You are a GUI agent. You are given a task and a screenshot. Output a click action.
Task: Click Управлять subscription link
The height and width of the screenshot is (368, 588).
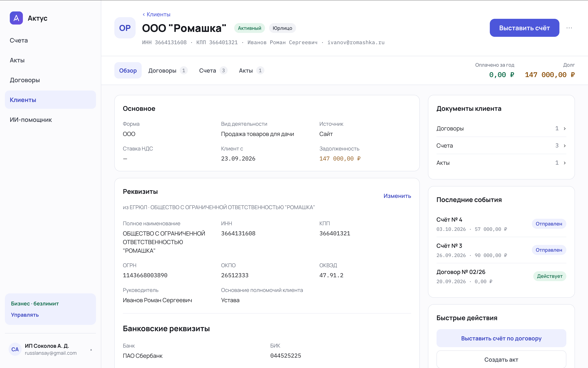pos(25,315)
